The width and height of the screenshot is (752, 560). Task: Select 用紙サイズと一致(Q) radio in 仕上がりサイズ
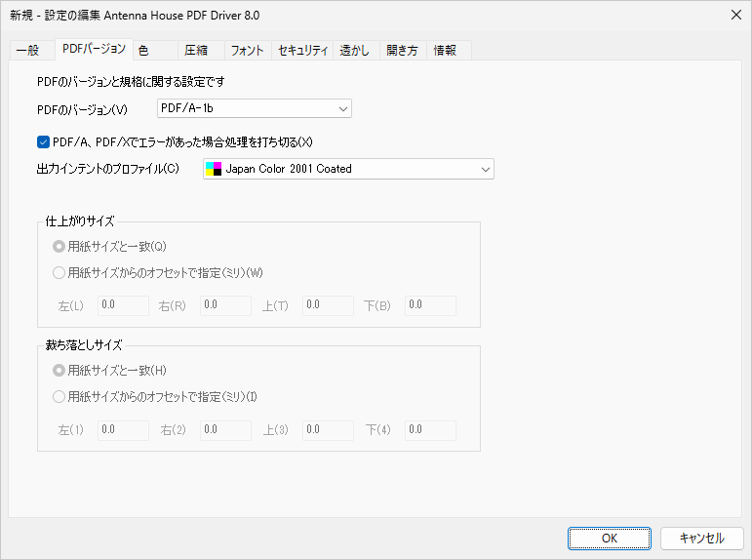pos(59,247)
